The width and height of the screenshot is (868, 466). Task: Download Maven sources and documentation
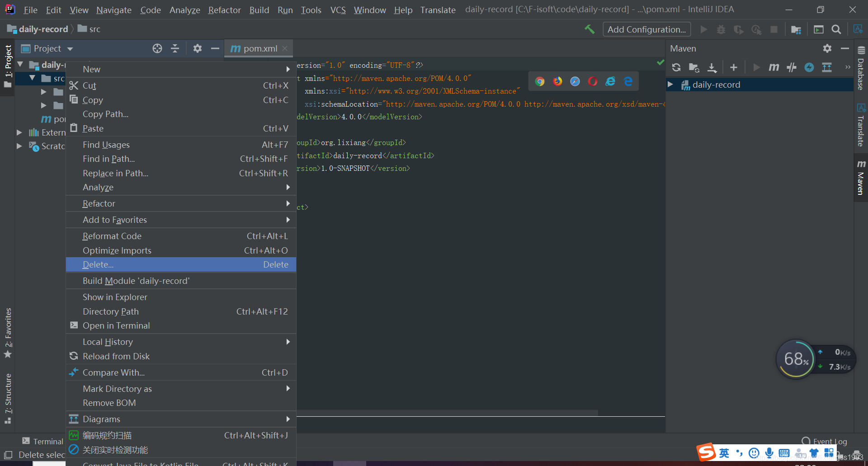[712, 67]
